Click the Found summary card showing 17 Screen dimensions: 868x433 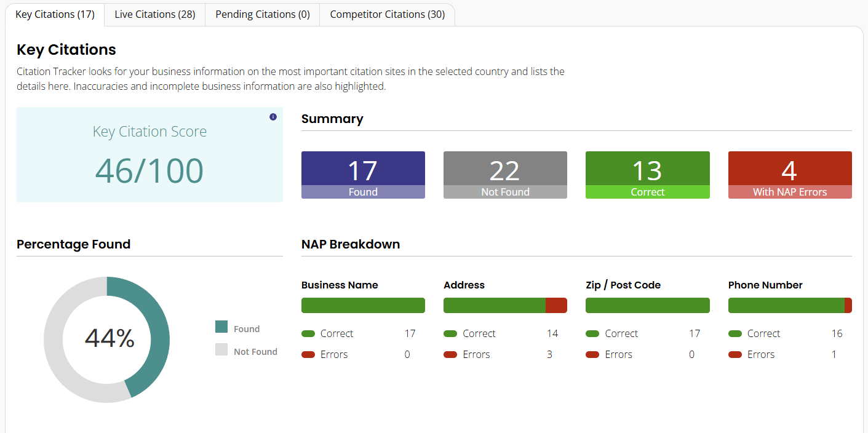point(363,175)
